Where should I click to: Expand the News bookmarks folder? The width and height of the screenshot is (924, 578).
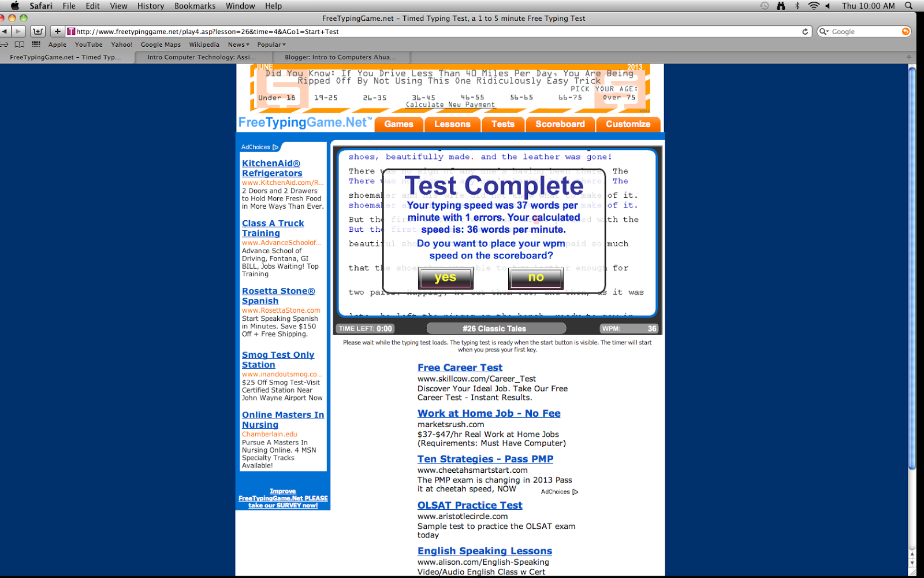tap(239, 45)
